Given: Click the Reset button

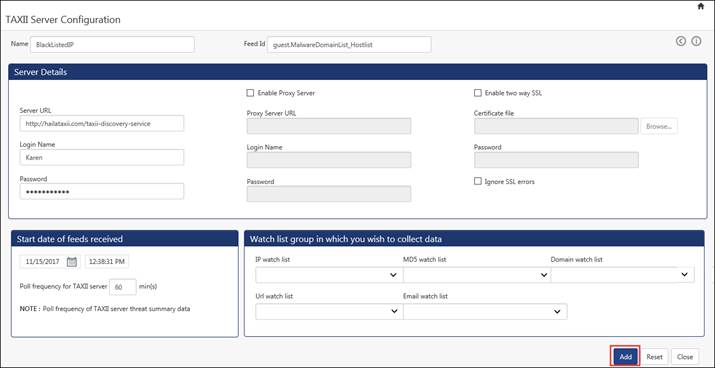Looking at the screenshot, I should coord(654,357).
